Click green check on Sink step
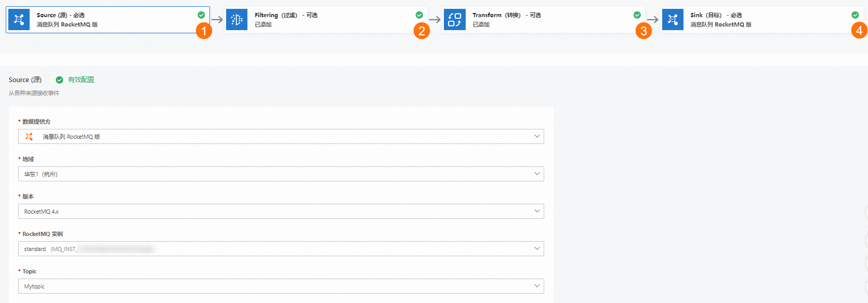 coord(854,15)
